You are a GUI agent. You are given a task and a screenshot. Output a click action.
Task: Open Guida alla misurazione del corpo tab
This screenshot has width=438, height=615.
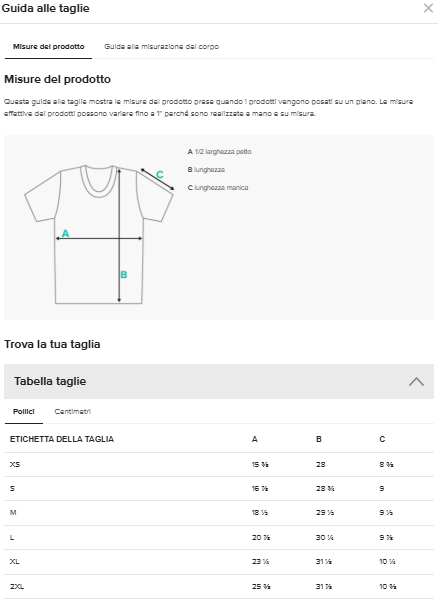tap(162, 47)
